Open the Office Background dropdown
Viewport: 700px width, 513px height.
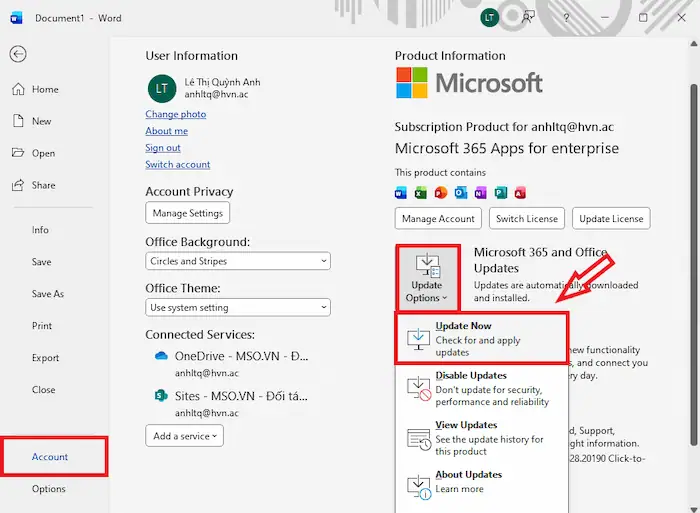pos(237,261)
